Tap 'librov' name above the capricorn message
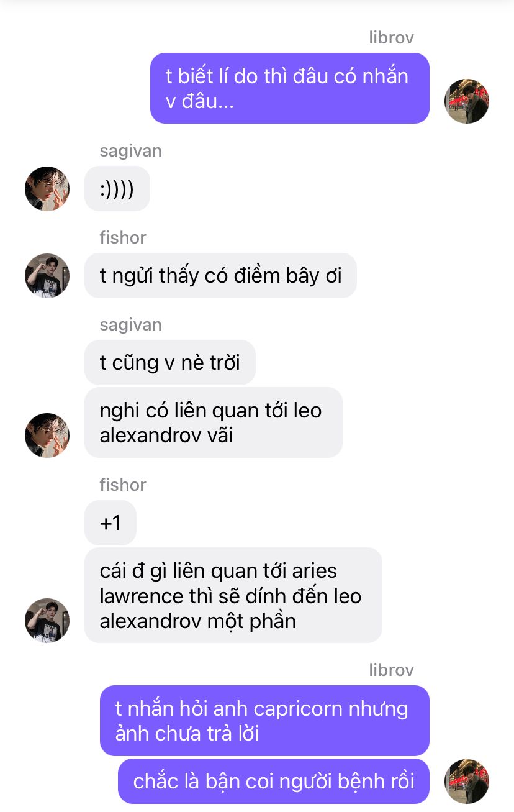 point(391,670)
